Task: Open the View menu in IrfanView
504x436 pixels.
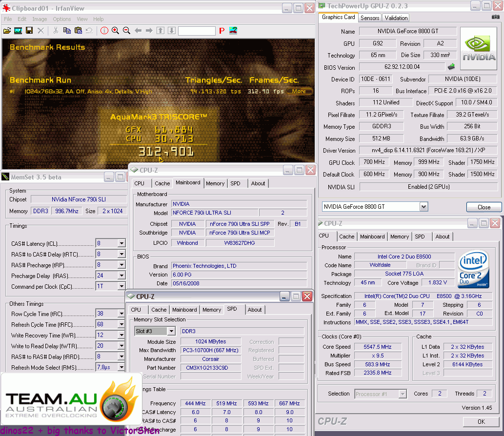Action: 82,19
